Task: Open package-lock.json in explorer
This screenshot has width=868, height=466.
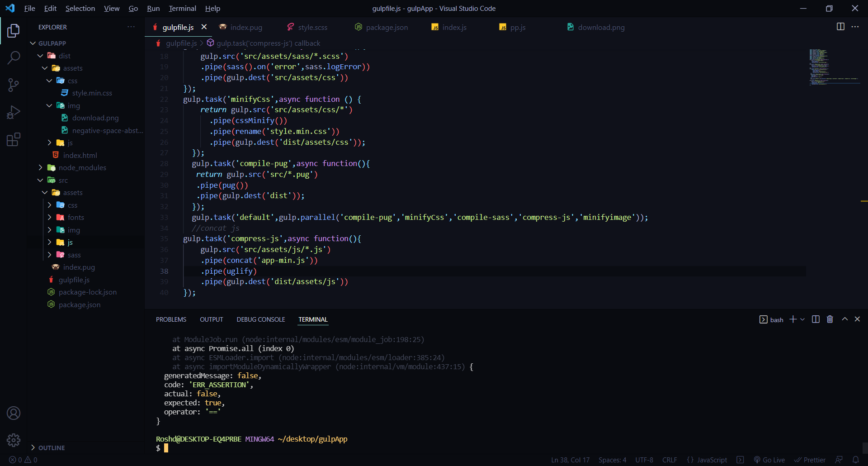Action: click(88, 292)
